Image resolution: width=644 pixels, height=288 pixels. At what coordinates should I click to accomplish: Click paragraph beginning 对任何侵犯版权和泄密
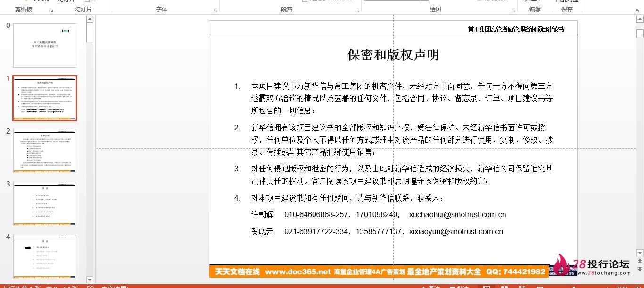click(402, 175)
